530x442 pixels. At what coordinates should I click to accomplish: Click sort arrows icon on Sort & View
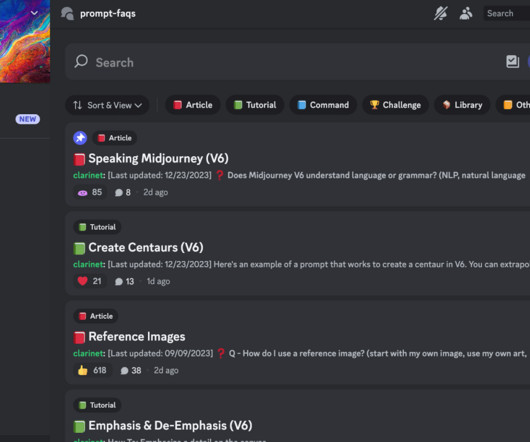(77, 105)
